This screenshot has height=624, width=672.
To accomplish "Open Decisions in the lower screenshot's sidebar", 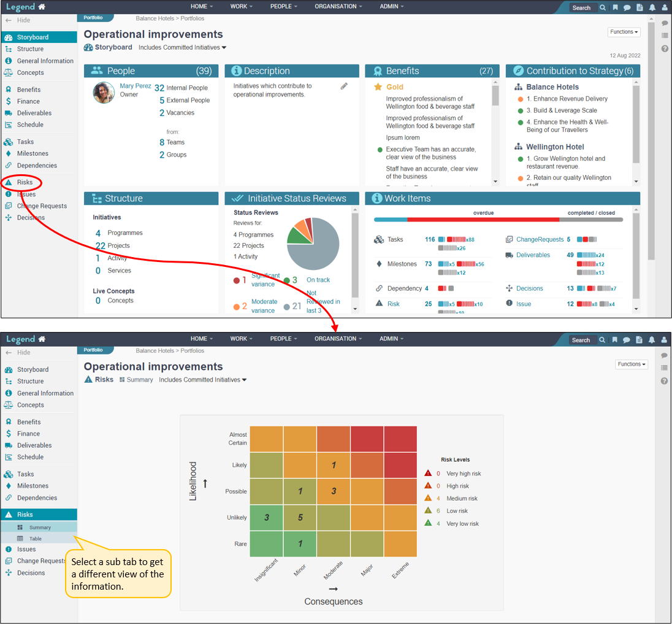I will click(x=31, y=572).
